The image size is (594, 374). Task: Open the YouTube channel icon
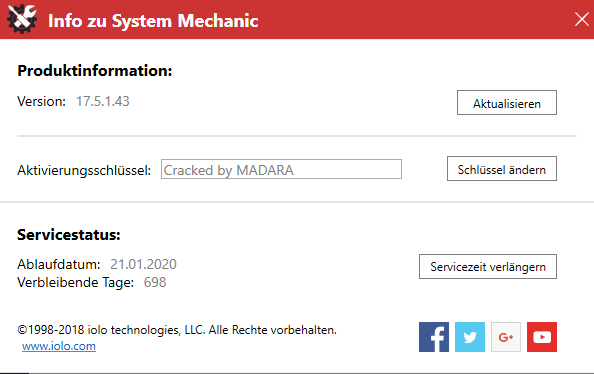coord(542,337)
